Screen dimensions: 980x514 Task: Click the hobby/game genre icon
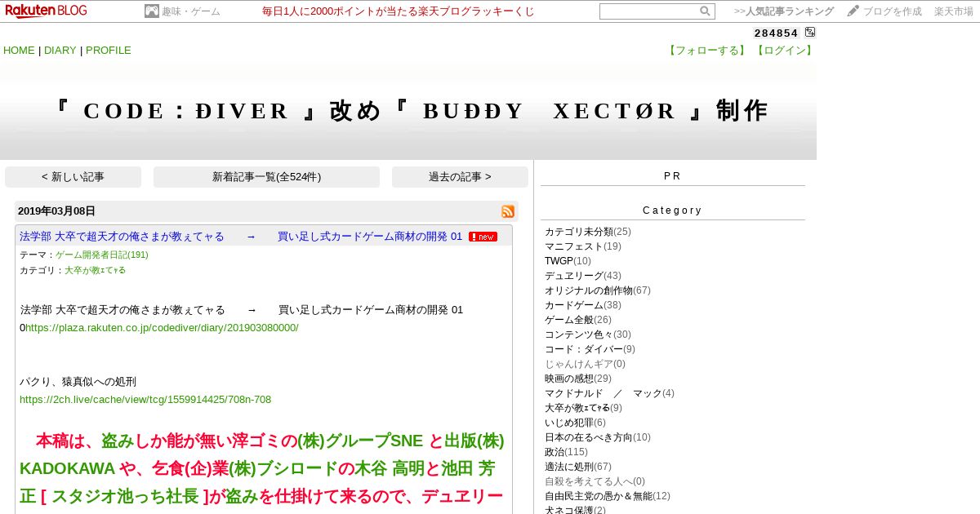[151, 11]
